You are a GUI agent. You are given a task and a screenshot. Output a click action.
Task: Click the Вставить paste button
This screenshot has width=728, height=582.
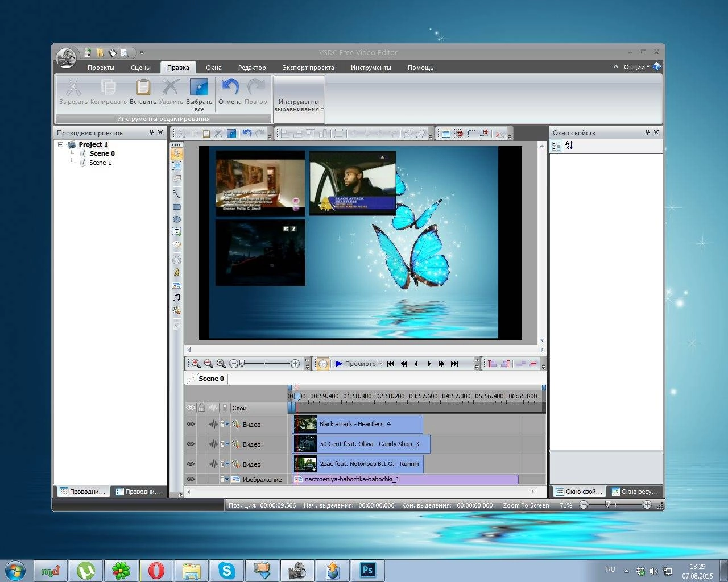click(x=143, y=92)
